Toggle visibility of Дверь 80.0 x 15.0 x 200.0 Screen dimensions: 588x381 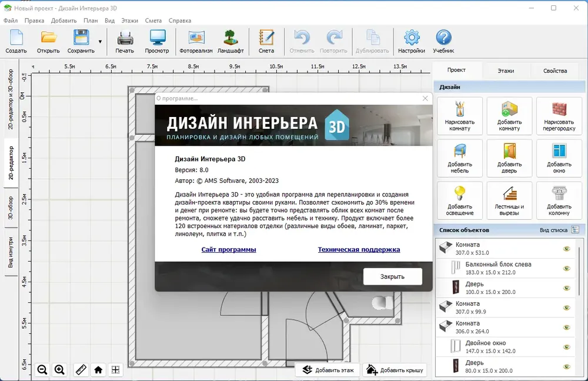(x=567, y=367)
